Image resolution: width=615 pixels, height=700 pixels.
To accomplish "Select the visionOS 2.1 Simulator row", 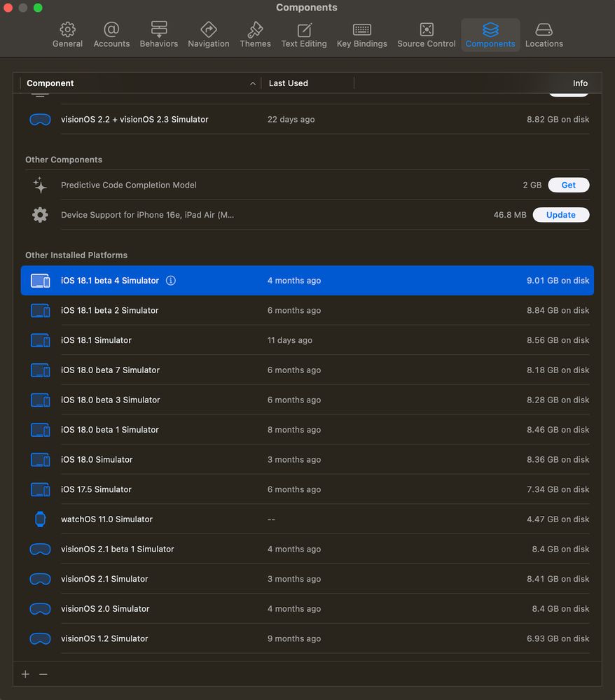I will tap(307, 579).
